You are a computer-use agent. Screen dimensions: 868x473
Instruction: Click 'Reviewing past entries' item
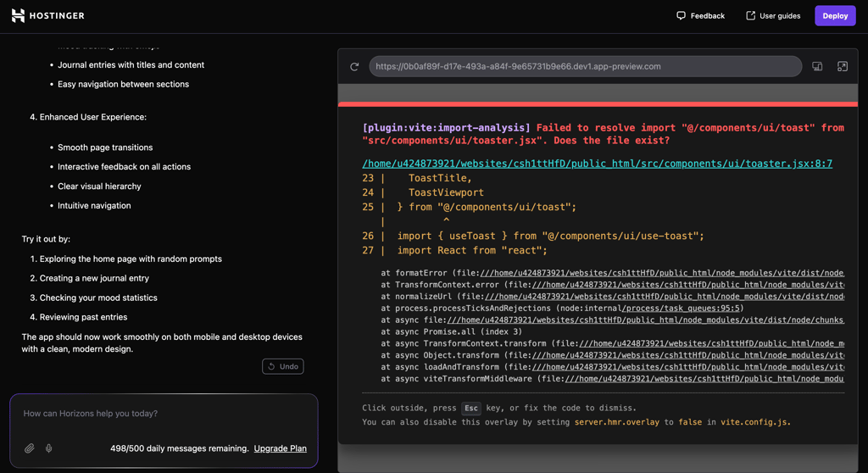pos(84,317)
